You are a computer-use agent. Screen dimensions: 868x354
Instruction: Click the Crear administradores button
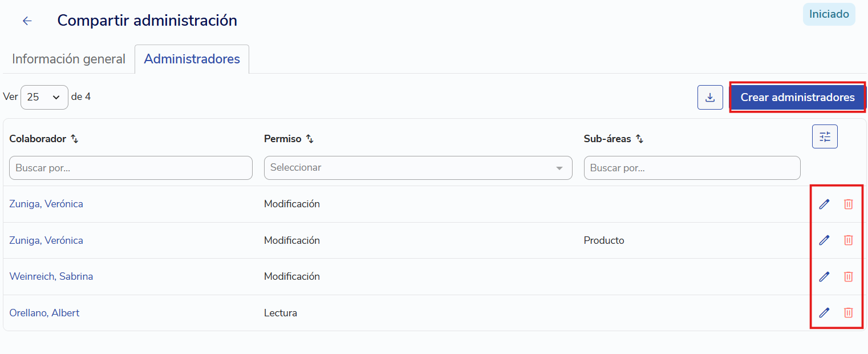point(797,97)
